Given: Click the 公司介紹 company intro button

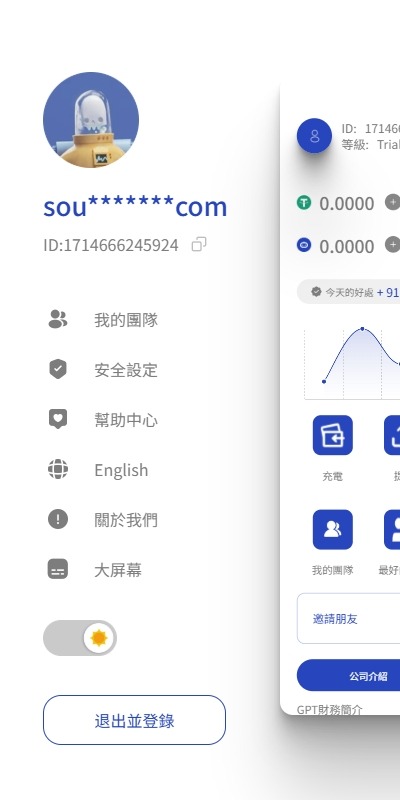Looking at the screenshot, I should click(x=348, y=676).
